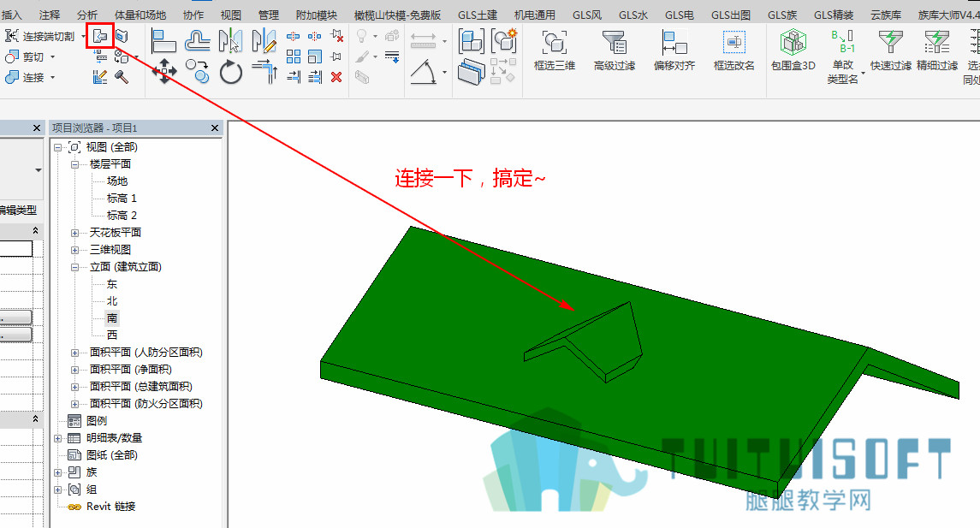Click the 图例 item
Screen dimensions: 980x528
coord(96,421)
